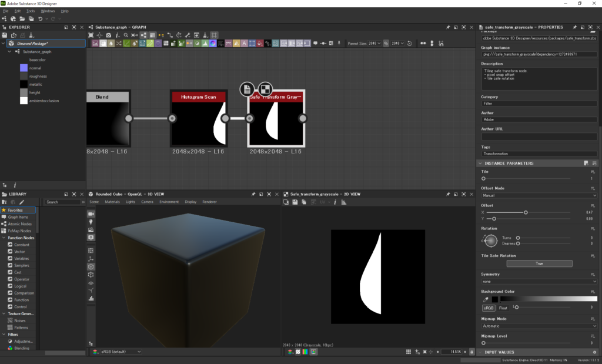The width and height of the screenshot is (602, 364).
Task: Insert a pin from the graph toolbar
Action: [x=339, y=44]
